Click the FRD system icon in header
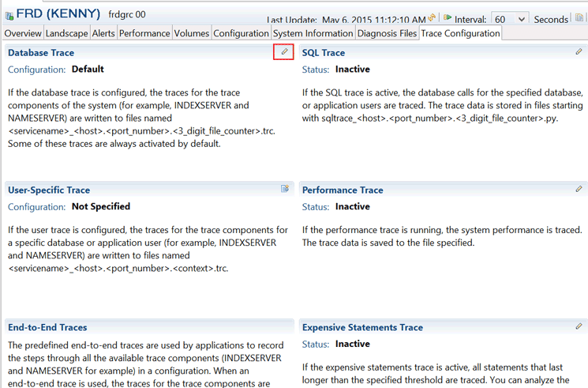Screen dimensions: 588x388 9,16
